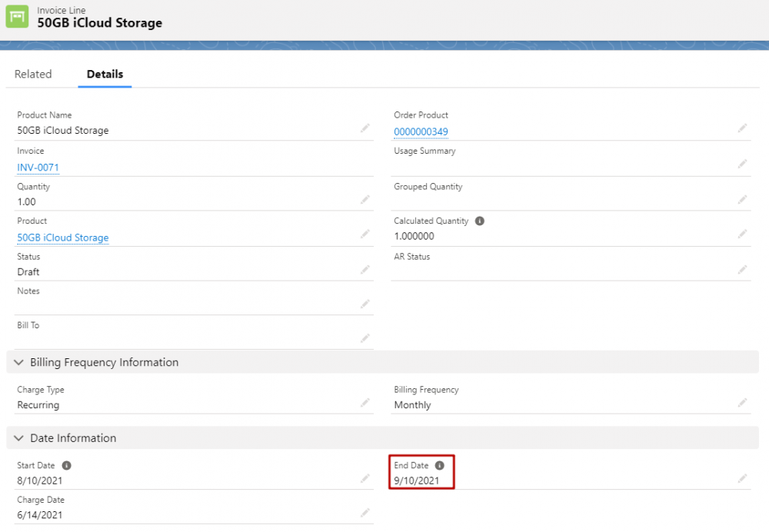The height and width of the screenshot is (532, 769).
Task: Click the Charge Date value 6/14/2021
Action: tap(40, 515)
